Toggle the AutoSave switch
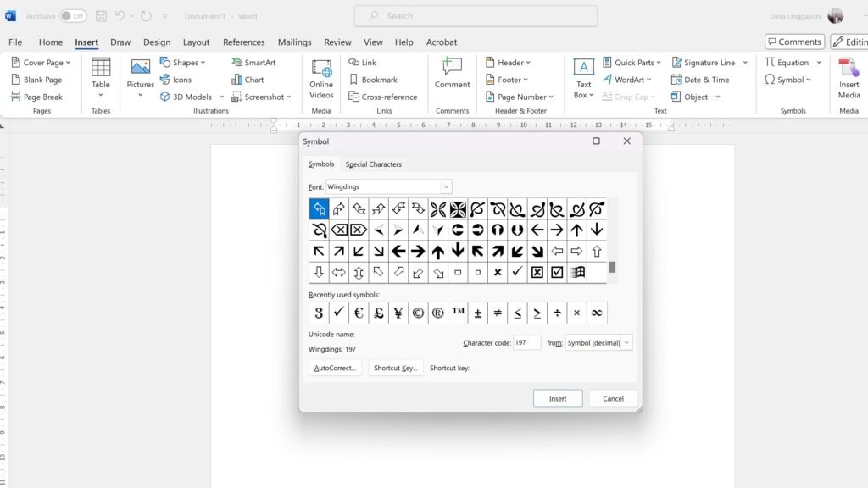Screen dimensions: 868x488 (73, 16)
